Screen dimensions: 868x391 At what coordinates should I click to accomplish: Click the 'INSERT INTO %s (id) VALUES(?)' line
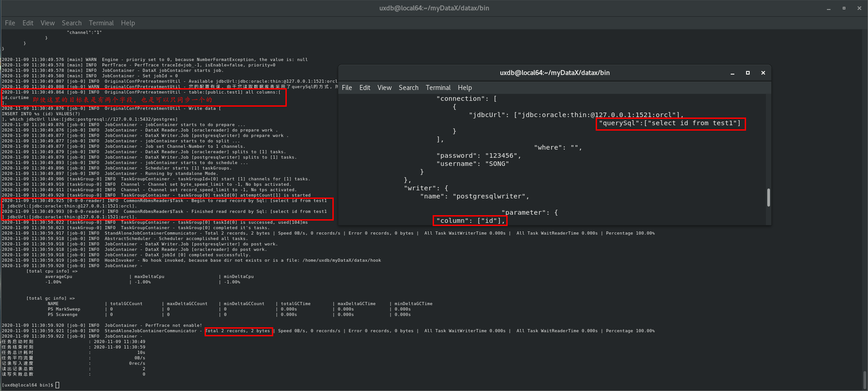click(x=41, y=114)
